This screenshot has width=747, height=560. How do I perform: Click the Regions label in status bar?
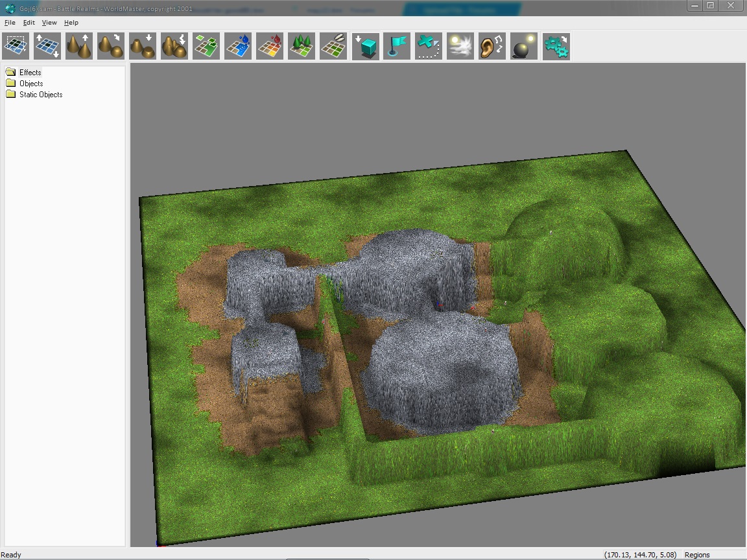point(697,555)
